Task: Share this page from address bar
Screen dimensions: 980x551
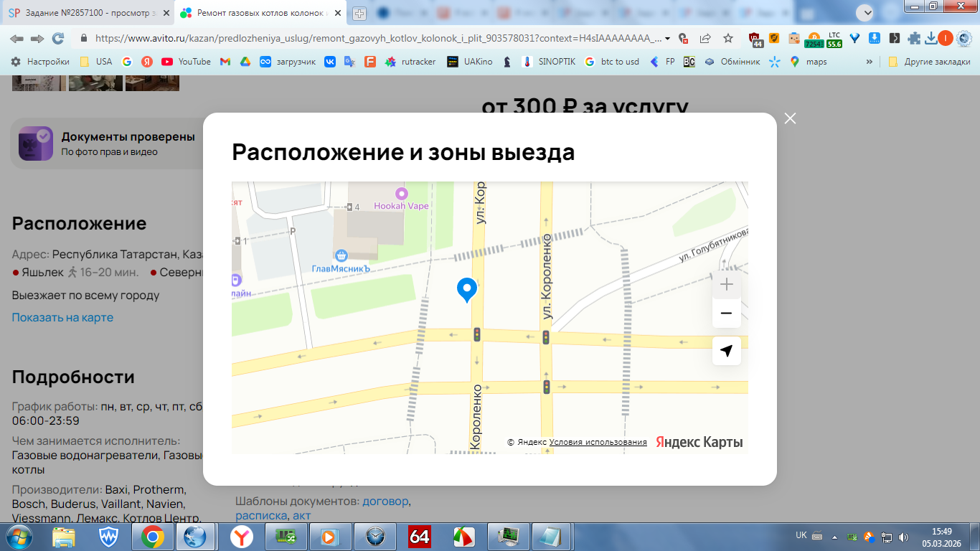Action: tap(705, 38)
